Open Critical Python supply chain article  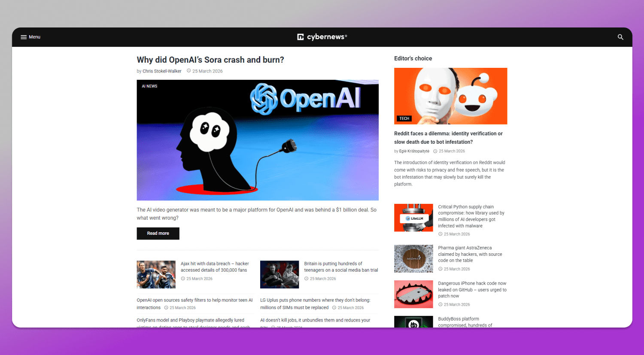[471, 216]
